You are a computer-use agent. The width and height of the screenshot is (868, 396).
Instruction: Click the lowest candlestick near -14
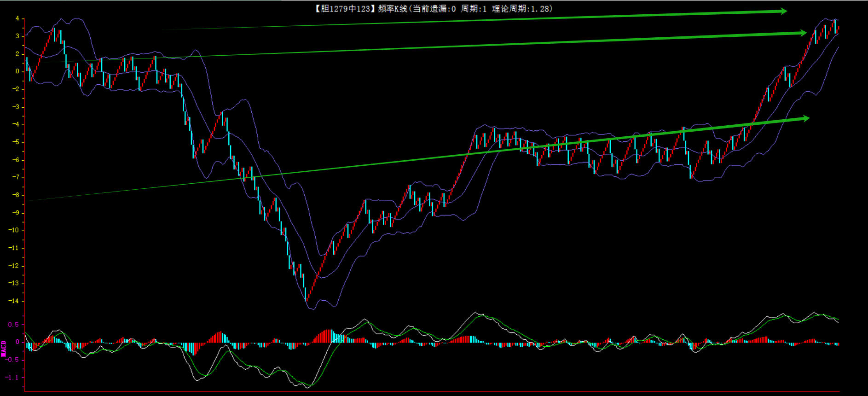(305, 294)
